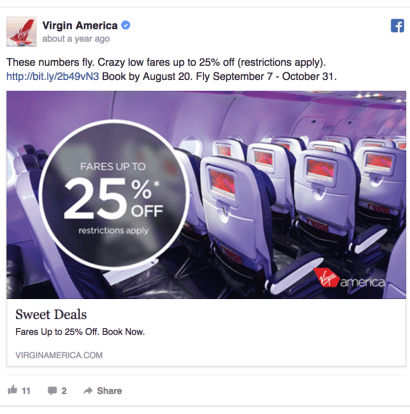Open the Sweet Deals headline
Viewport: 410px width, 414px height.
click(51, 314)
